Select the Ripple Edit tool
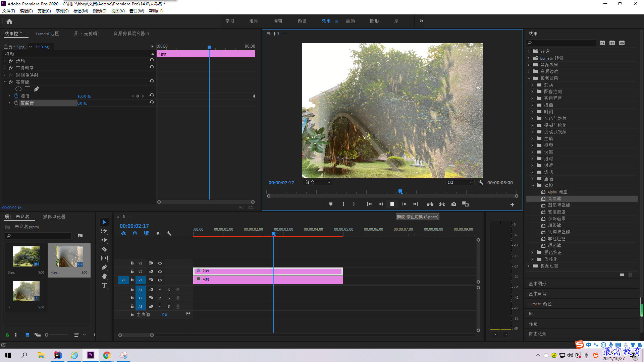The image size is (644, 362). click(104, 240)
